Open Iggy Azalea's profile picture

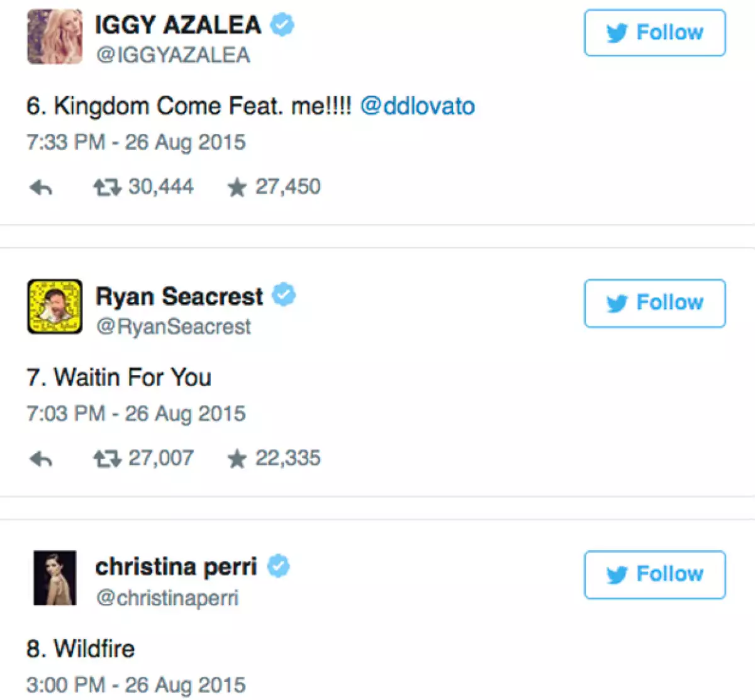(x=54, y=36)
